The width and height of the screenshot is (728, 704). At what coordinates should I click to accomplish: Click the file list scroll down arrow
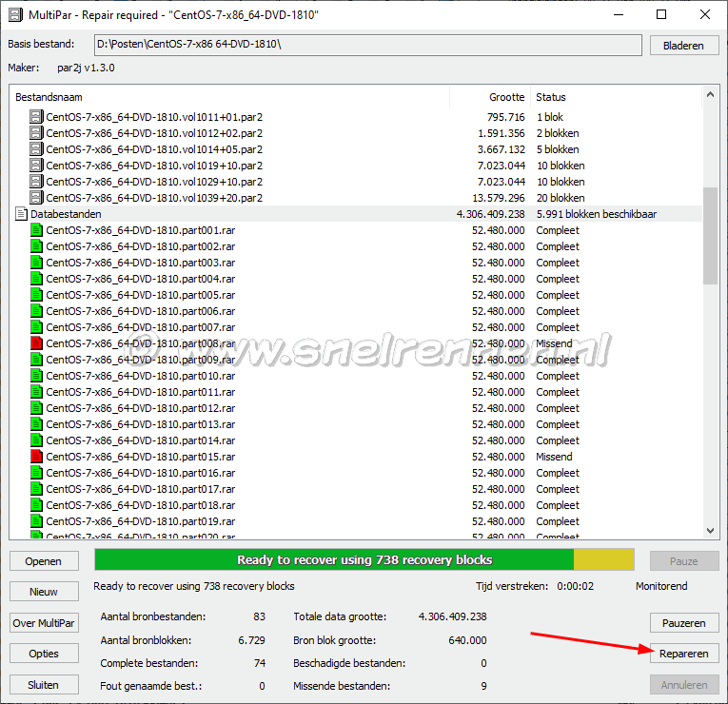(x=710, y=530)
